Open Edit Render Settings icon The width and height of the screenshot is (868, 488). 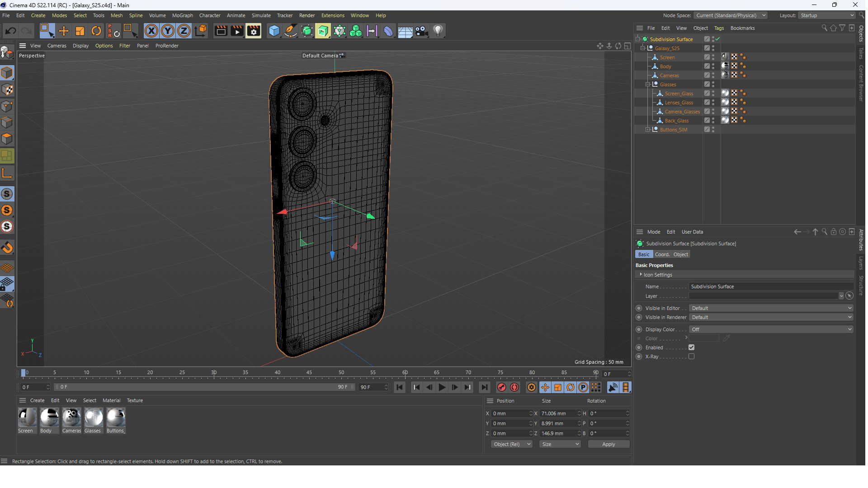pos(254,31)
